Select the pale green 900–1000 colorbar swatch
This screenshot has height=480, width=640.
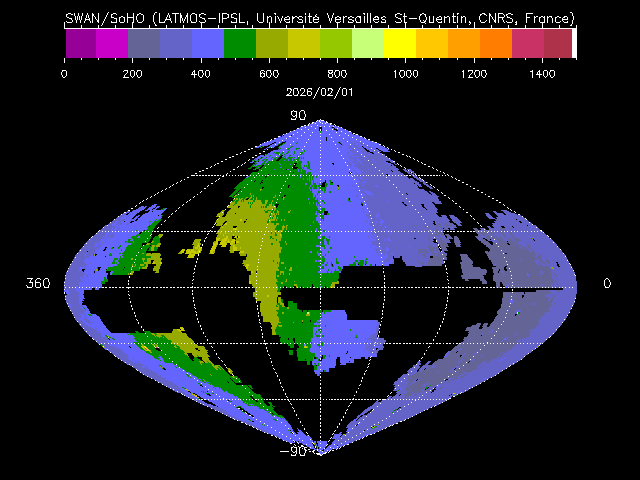tap(368, 43)
